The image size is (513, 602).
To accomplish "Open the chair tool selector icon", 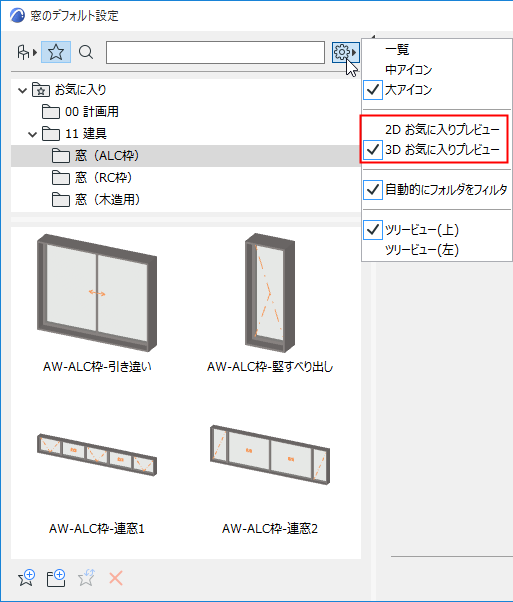I will point(27,52).
